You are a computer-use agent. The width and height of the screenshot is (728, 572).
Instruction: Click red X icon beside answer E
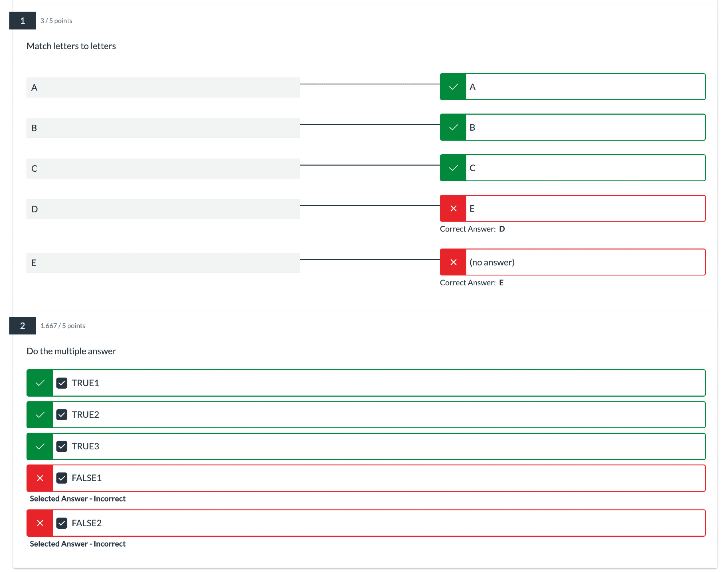pos(453,208)
